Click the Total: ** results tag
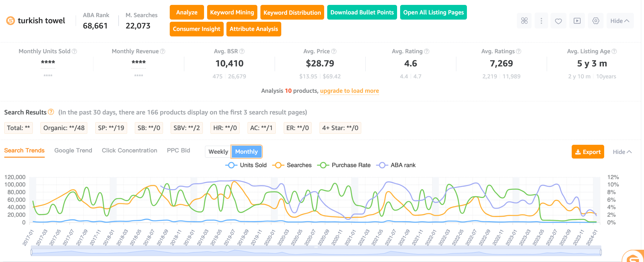 tap(18, 128)
